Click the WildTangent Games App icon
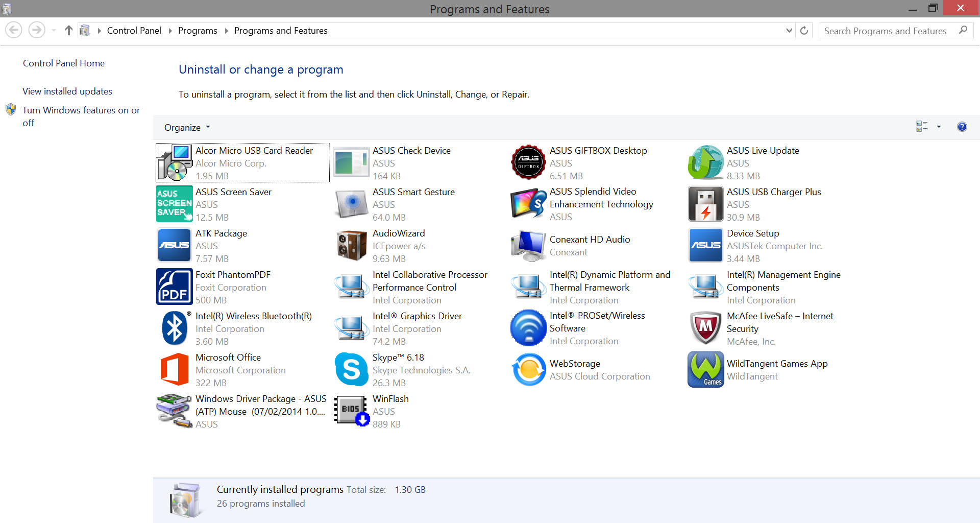This screenshot has height=523, width=980. point(706,369)
